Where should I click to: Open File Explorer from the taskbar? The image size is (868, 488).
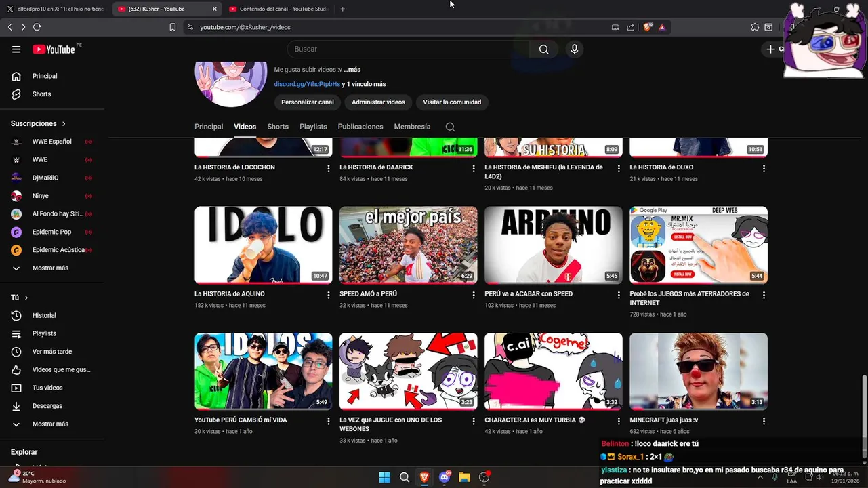point(464,477)
